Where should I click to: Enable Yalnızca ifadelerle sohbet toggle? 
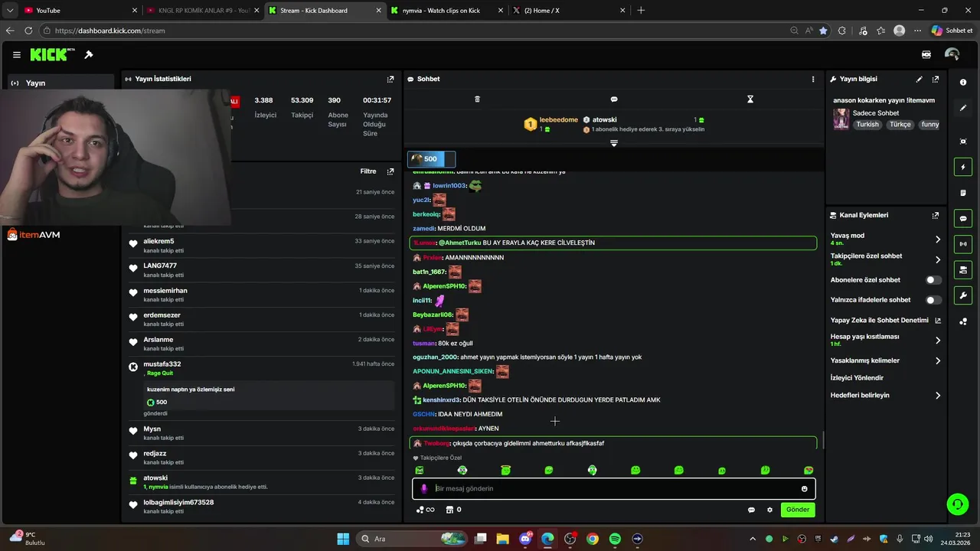click(x=934, y=300)
